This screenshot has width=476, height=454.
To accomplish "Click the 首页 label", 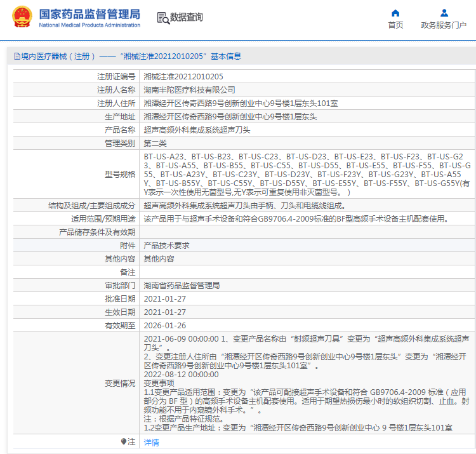I will (x=395, y=25).
